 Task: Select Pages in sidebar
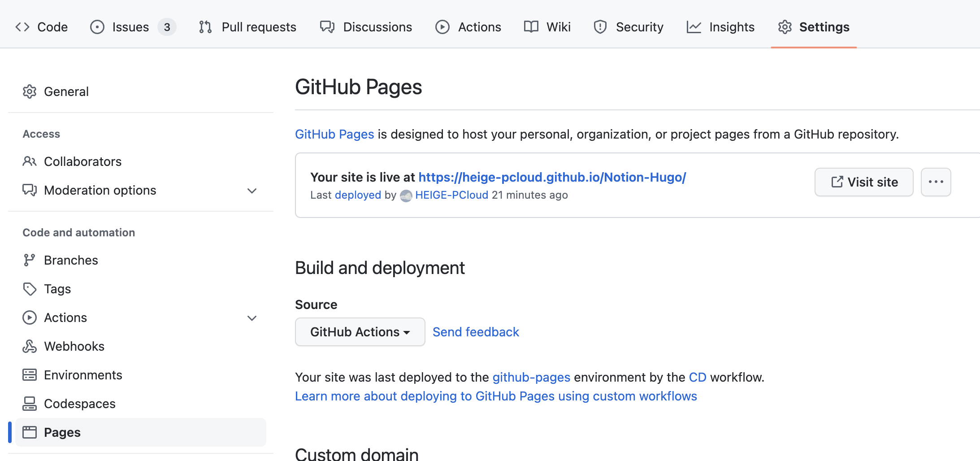(141, 432)
